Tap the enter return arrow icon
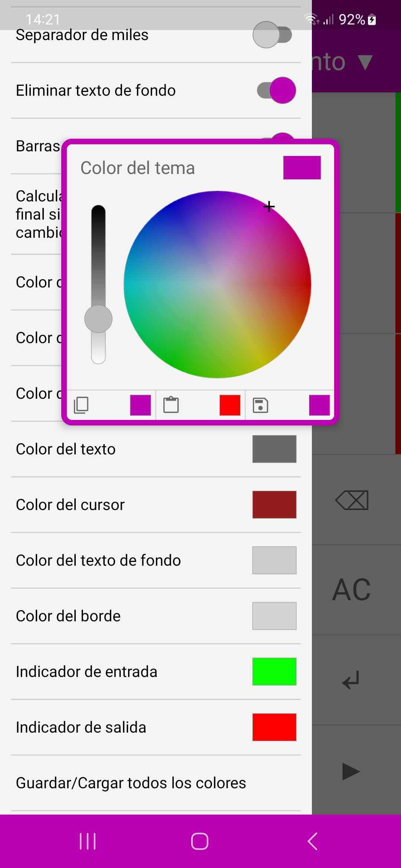This screenshot has height=868, width=401. coord(351,680)
